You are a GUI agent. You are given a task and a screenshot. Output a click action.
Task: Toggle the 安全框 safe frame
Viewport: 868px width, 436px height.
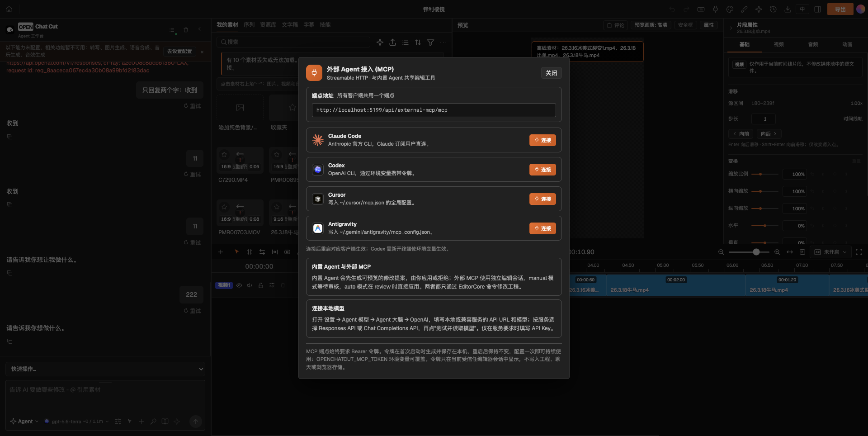click(685, 25)
